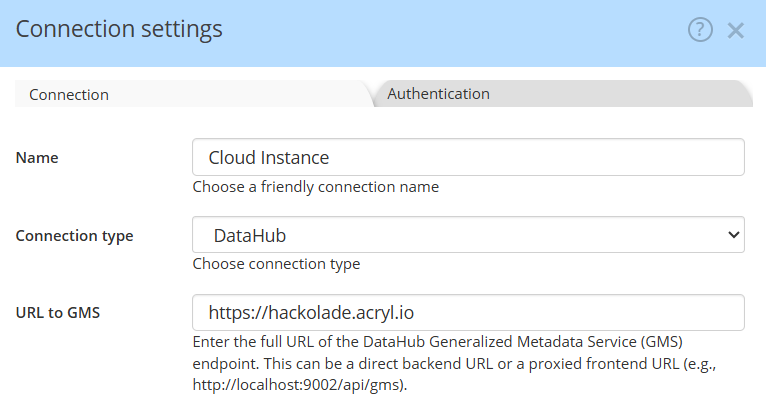Open the Connection type dropdown
This screenshot has height=413, width=766.
pyautogui.click(x=468, y=235)
